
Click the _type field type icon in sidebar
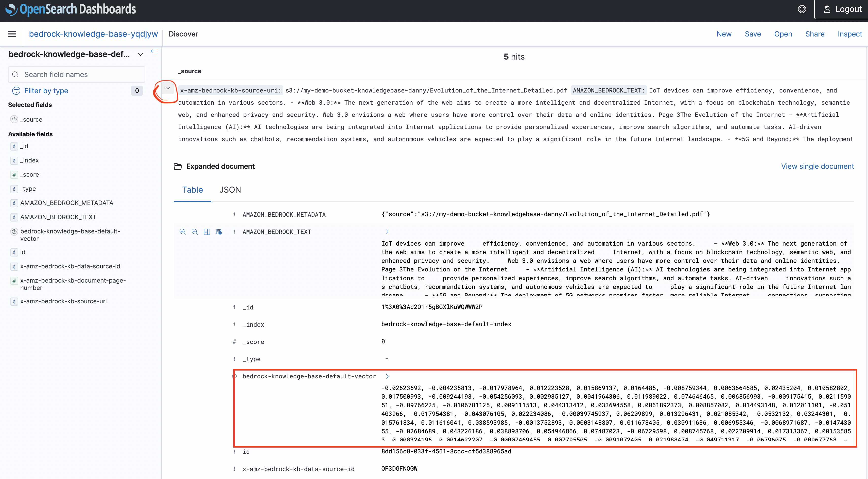(x=14, y=189)
